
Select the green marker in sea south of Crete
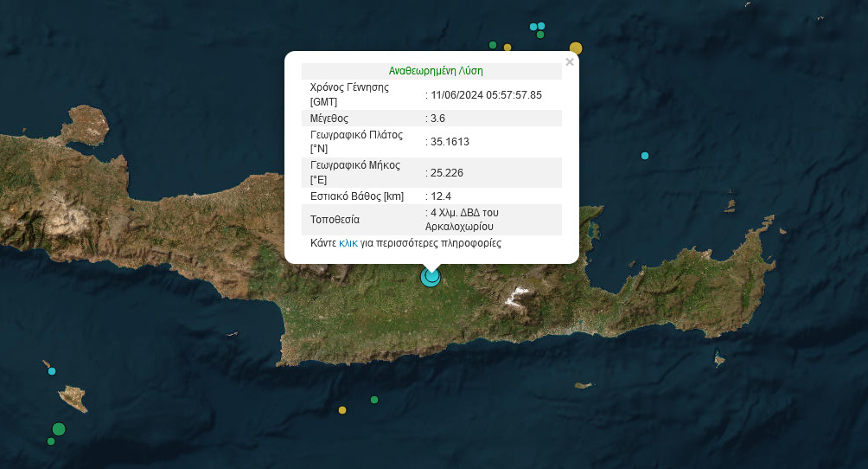[x=374, y=400]
